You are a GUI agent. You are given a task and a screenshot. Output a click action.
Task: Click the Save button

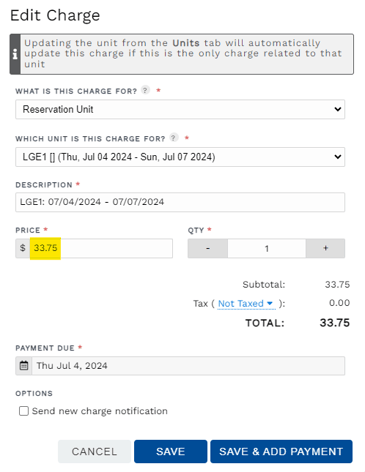tap(171, 452)
